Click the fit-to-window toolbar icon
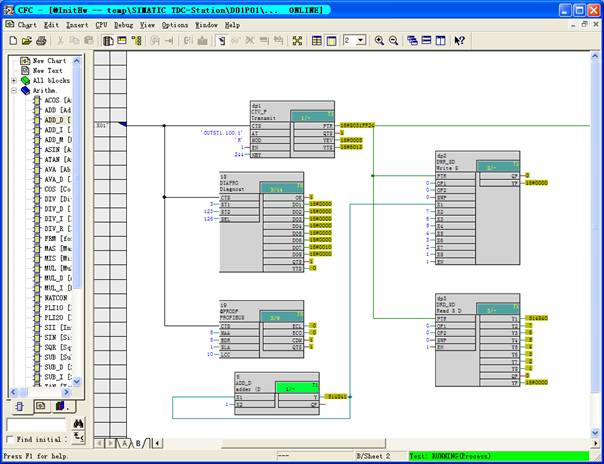 [297, 41]
